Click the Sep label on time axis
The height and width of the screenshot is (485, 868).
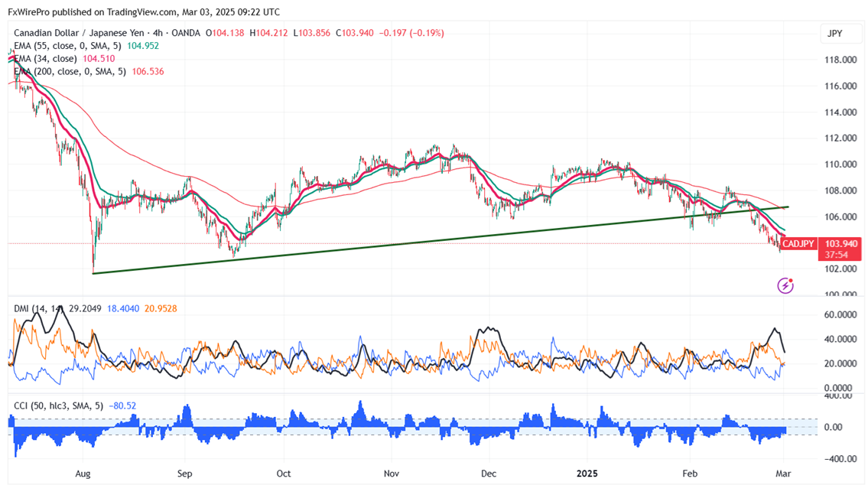[184, 474]
